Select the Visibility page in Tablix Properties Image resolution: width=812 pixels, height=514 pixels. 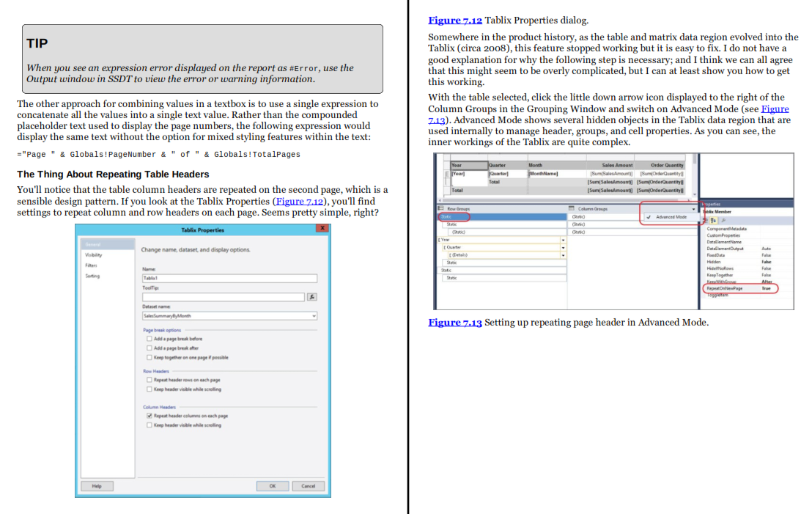pyautogui.click(x=94, y=255)
